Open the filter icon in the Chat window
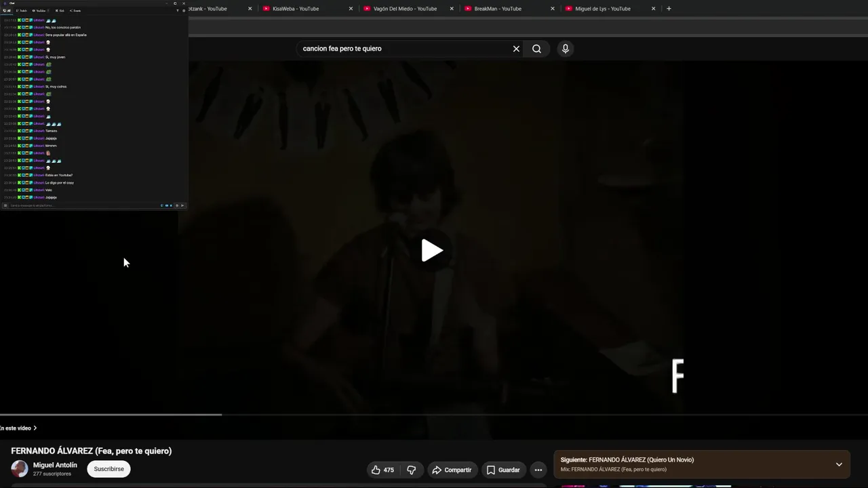The width and height of the screenshot is (868, 488). [x=178, y=11]
